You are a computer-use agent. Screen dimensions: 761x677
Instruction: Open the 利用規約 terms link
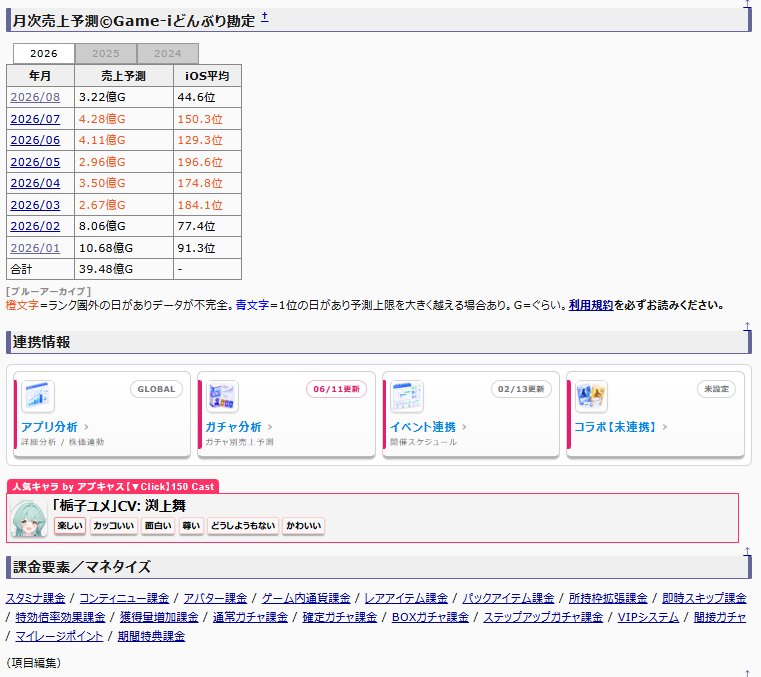pyautogui.click(x=591, y=305)
